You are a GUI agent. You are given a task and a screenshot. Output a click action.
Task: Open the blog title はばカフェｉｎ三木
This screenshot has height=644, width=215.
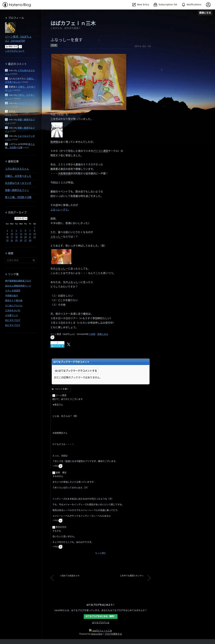tap(73, 23)
